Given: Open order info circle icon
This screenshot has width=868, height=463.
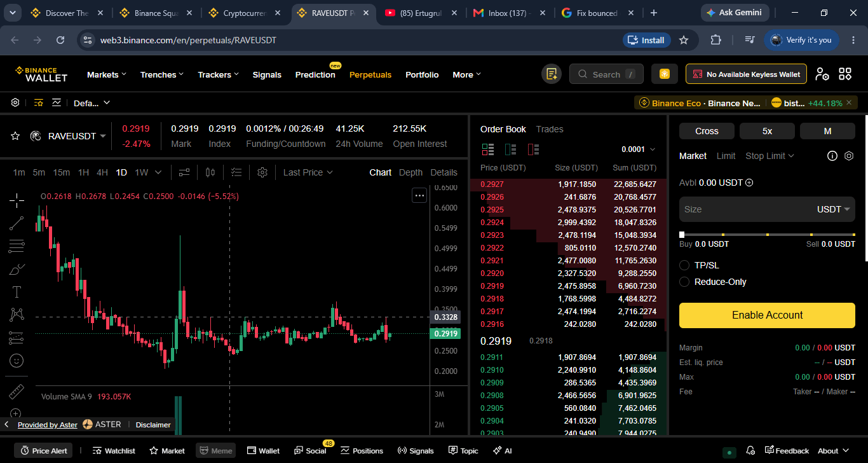Looking at the screenshot, I should 832,156.
